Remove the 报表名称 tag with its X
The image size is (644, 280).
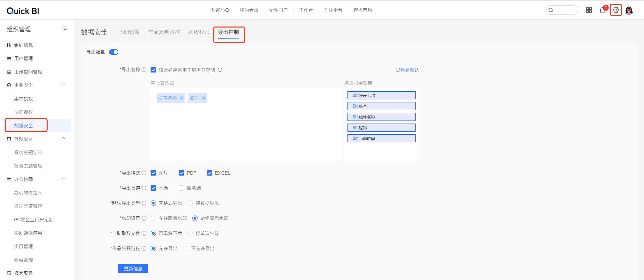[x=181, y=98]
